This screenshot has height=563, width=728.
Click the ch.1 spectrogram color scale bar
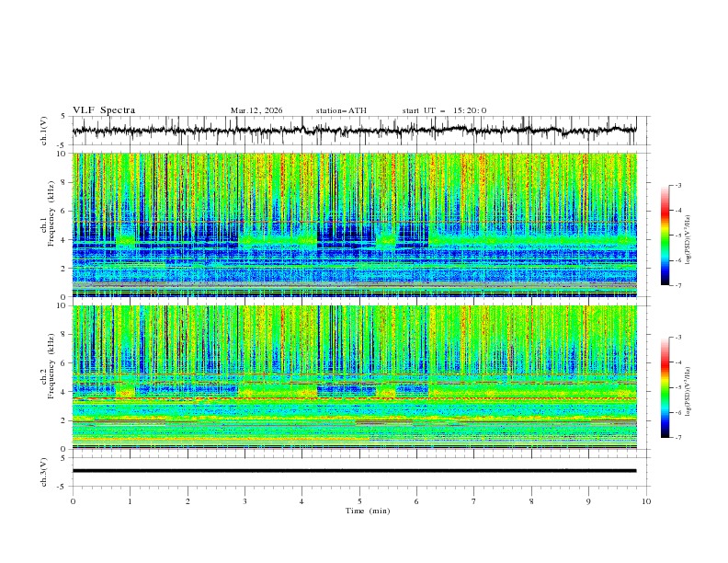[665, 235]
